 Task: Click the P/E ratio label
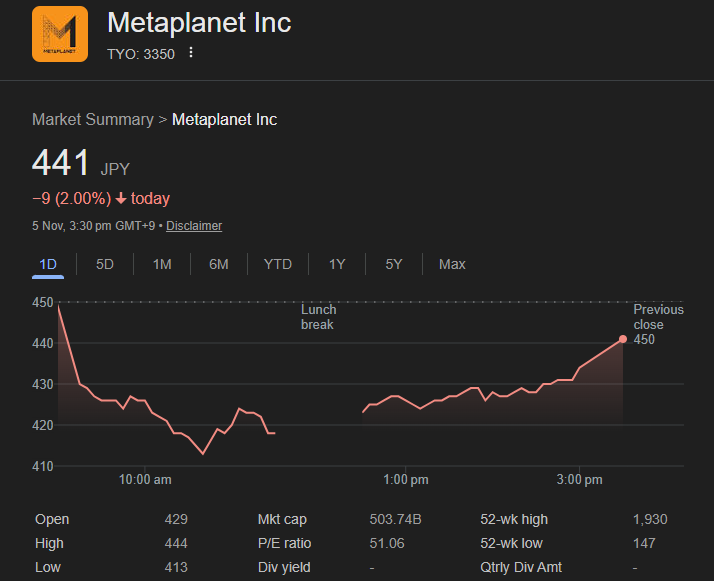coord(284,543)
